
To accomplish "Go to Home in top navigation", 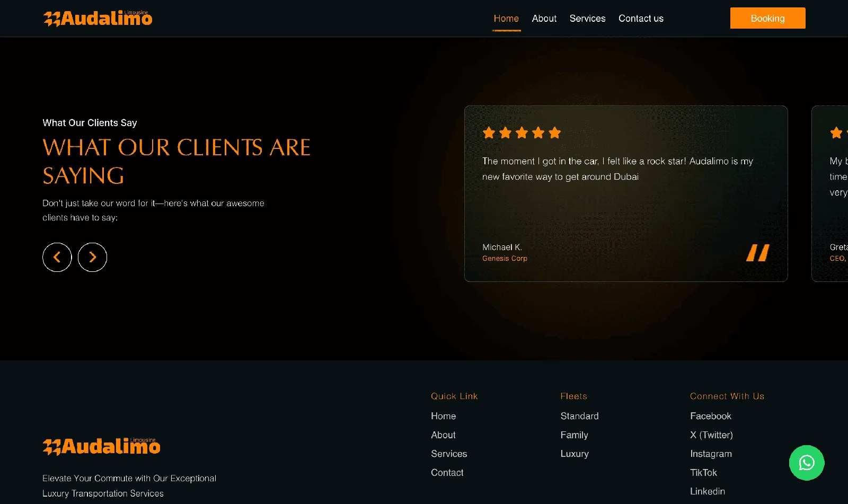I will pos(506,19).
